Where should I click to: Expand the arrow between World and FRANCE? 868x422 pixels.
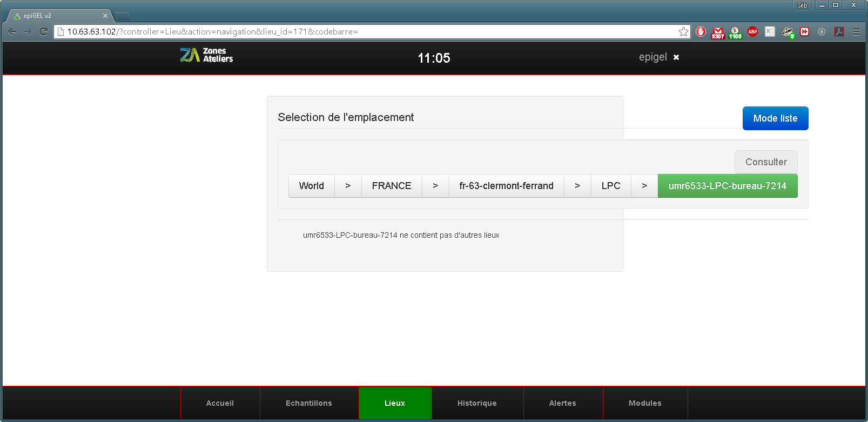click(348, 186)
